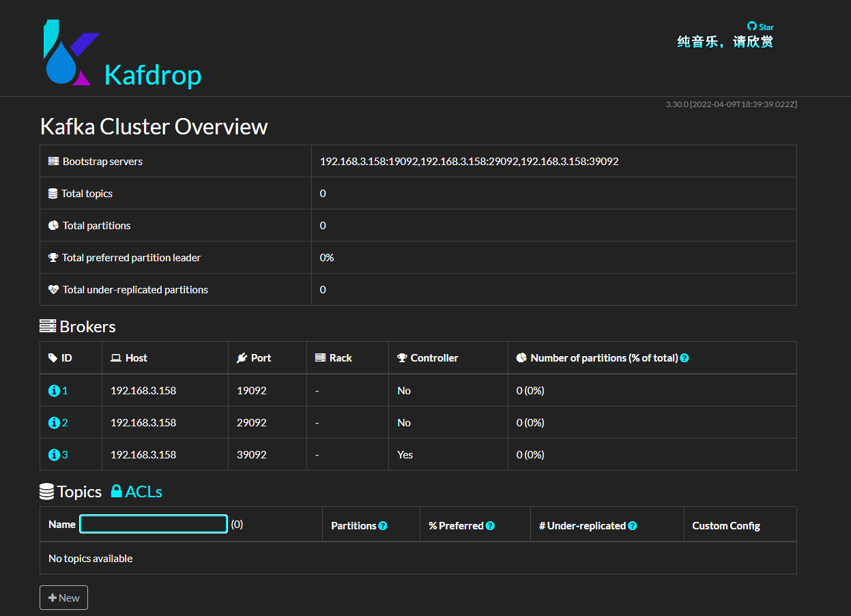
Task: Click help icon next to % Preferred
Action: coord(490,526)
